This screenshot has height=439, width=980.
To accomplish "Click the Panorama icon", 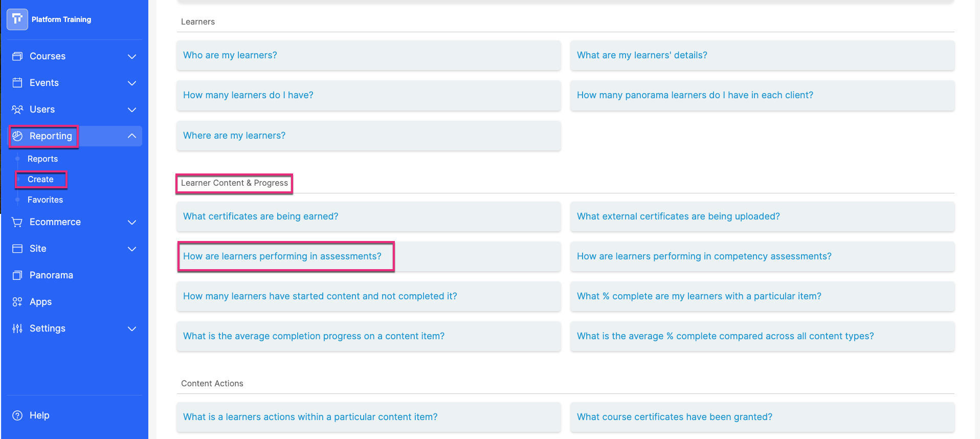I will [x=17, y=275].
